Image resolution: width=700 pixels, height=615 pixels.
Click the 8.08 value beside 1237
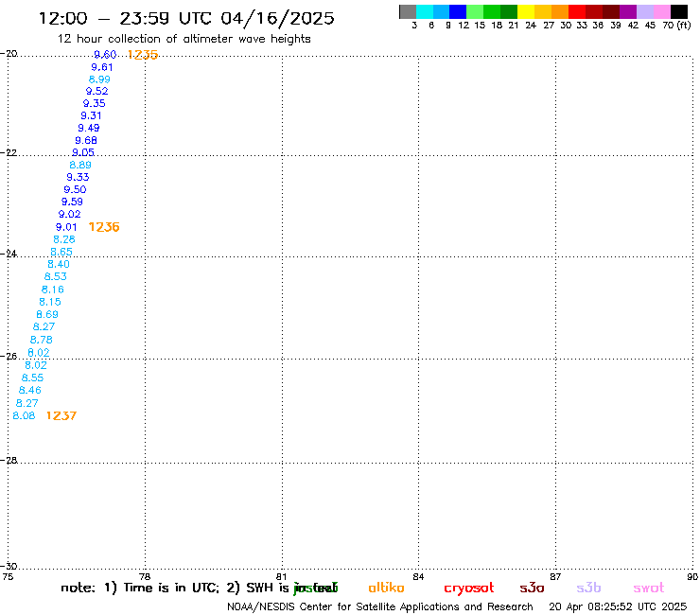click(24, 415)
